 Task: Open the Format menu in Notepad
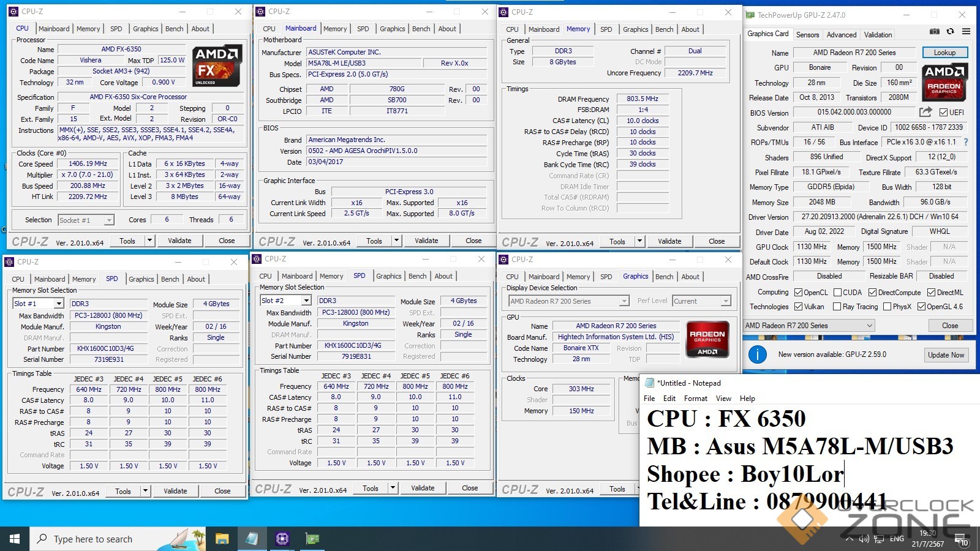tap(695, 399)
